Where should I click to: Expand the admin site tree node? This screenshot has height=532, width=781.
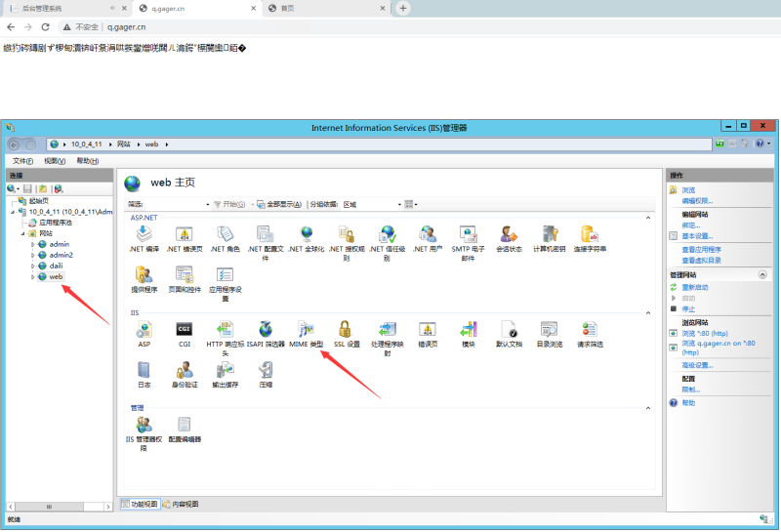pyautogui.click(x=33, y=244)
